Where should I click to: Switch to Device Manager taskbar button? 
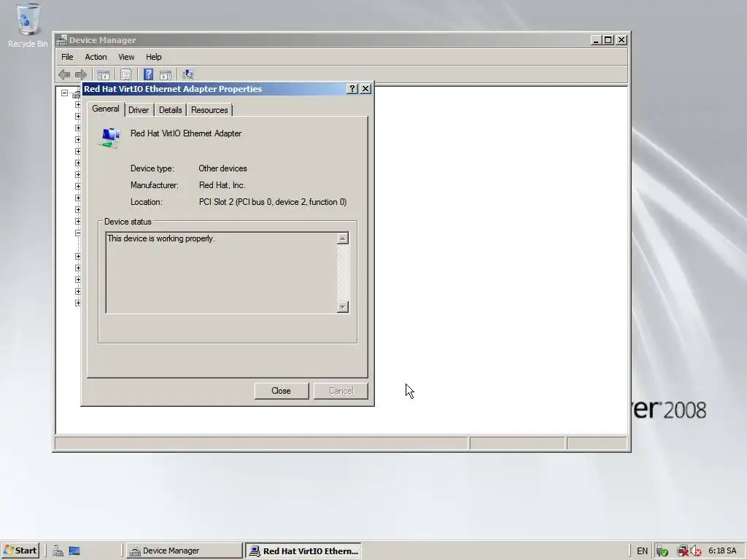click(185, 551)
